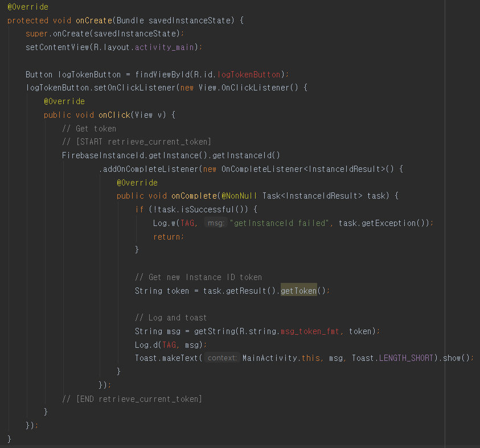The image size is (480, 448).
Task: Click the '// Log and toast' comment
Action: tap(171, 318)
